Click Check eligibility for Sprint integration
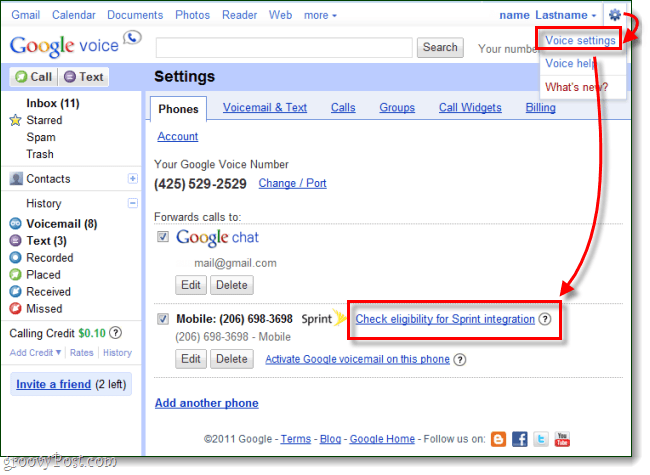Image resolution: width=650 pixels, height=475 pixels. (445, 319)
